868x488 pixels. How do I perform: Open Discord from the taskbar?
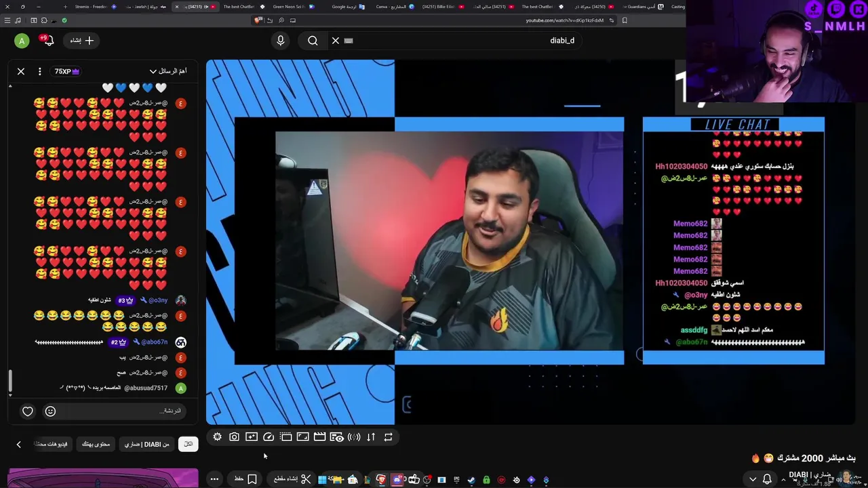tap(398, 480)
